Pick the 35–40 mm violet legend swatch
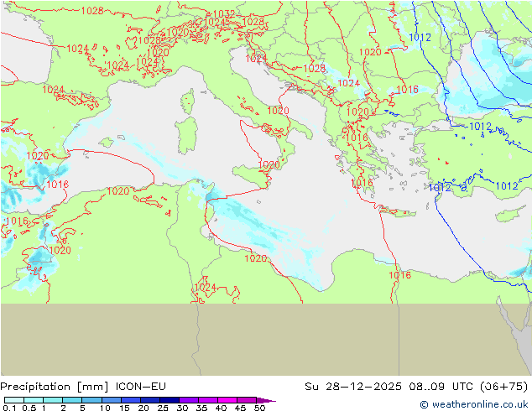 [x=208, y=400]
